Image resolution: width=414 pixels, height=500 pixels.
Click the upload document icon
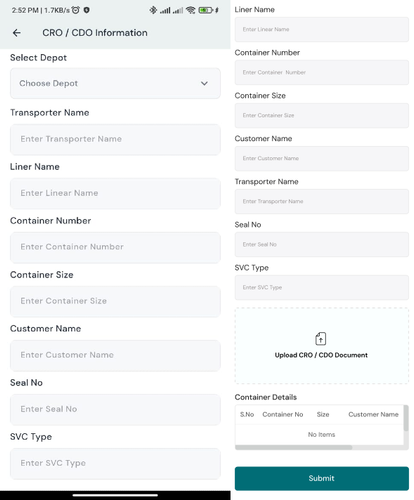321,339
